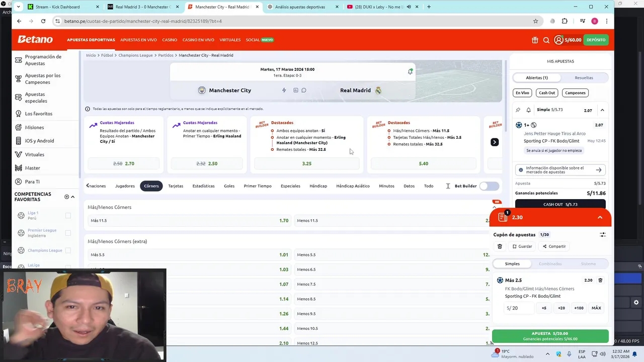Switch to Abiertas (1) bets

tap(537, 77)
